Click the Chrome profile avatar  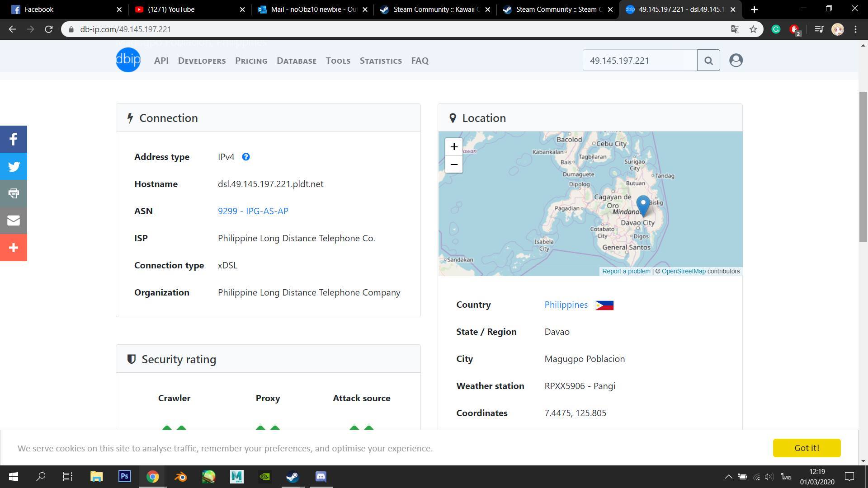(837, 29)
